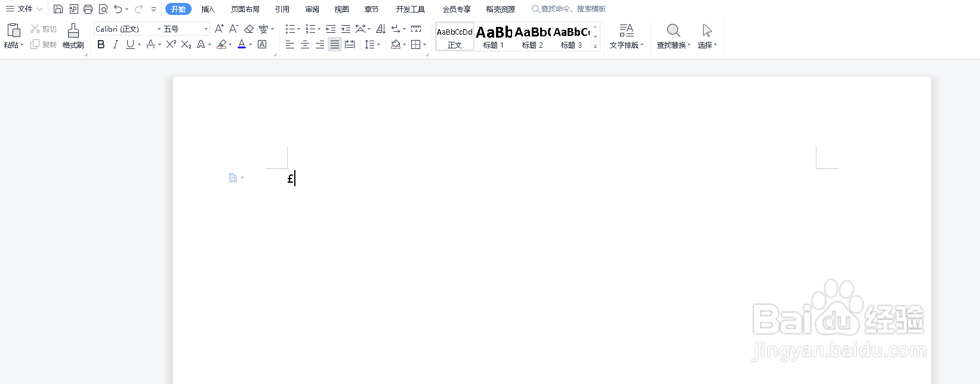Apply the blue font color

pos(242,44)
